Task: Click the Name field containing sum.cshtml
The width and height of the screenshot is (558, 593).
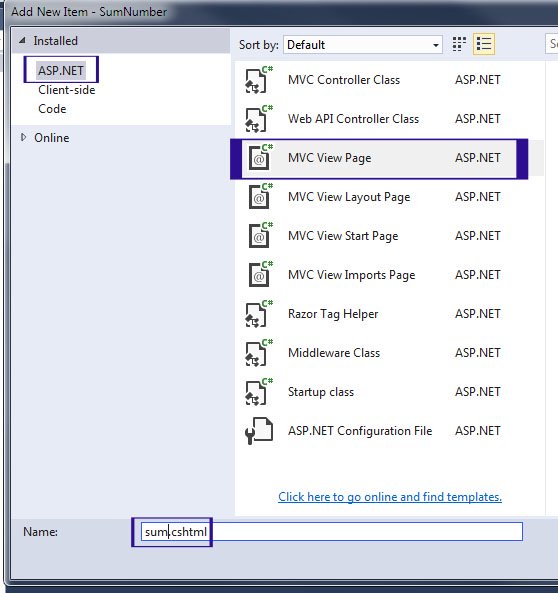Action: (331, 532)
